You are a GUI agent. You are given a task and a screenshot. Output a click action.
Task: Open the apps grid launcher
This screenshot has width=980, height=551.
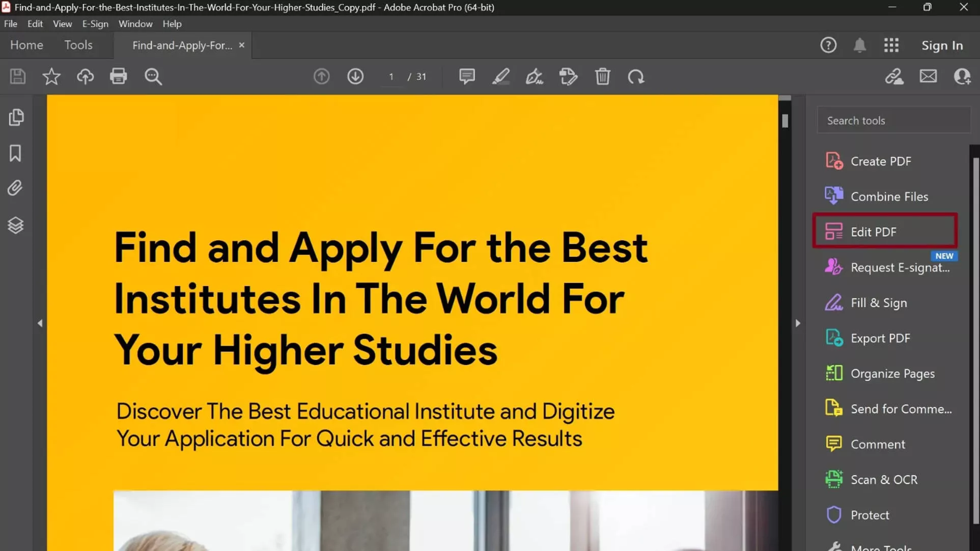(891, 45)
